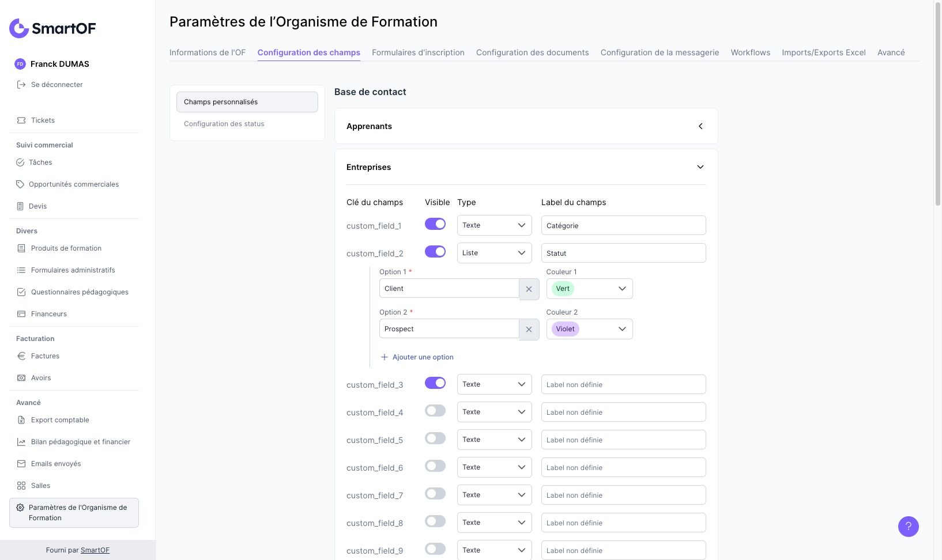Enable the custom_field_4 visible toggle
The width and height of the screenshot is (942, 560).
435,411
